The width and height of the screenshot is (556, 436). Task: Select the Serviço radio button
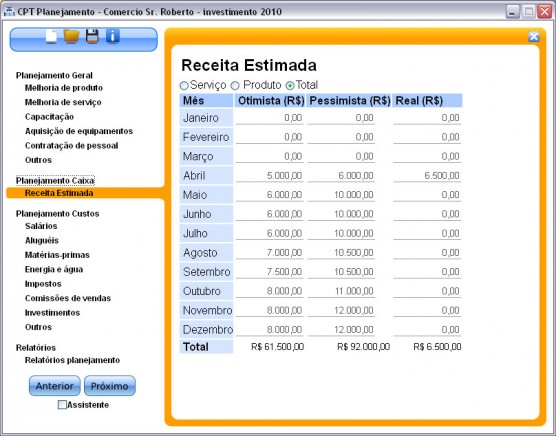(x=184, y=85)
